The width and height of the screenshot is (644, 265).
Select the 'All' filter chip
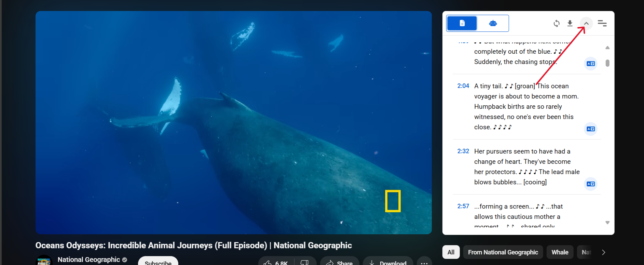(x=451, y=252)
